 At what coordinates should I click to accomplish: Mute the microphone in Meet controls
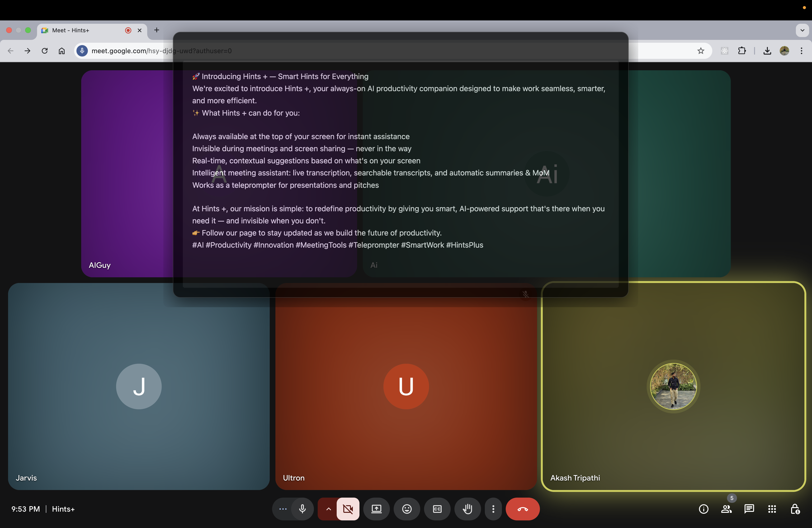click(x=302, y=509)
